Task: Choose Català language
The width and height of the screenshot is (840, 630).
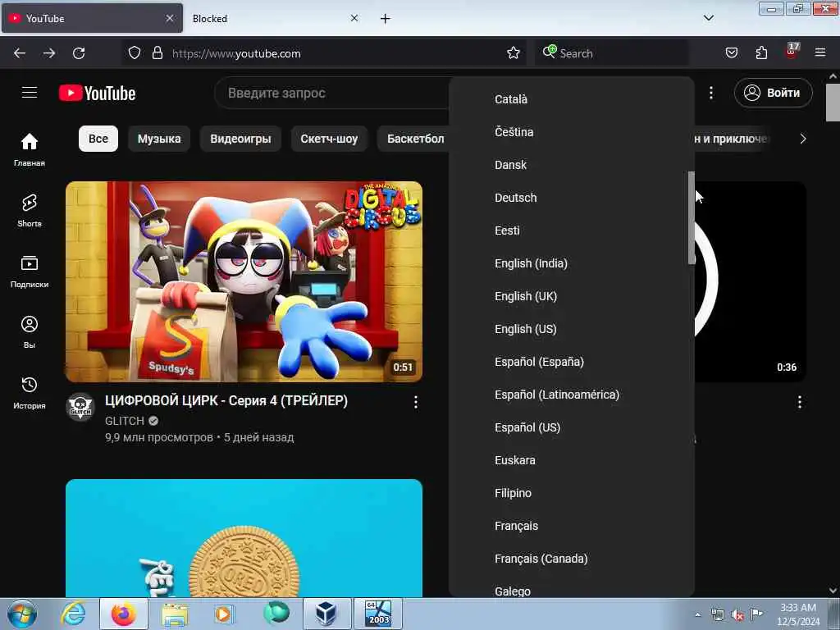Action: (x=572, y=99)
